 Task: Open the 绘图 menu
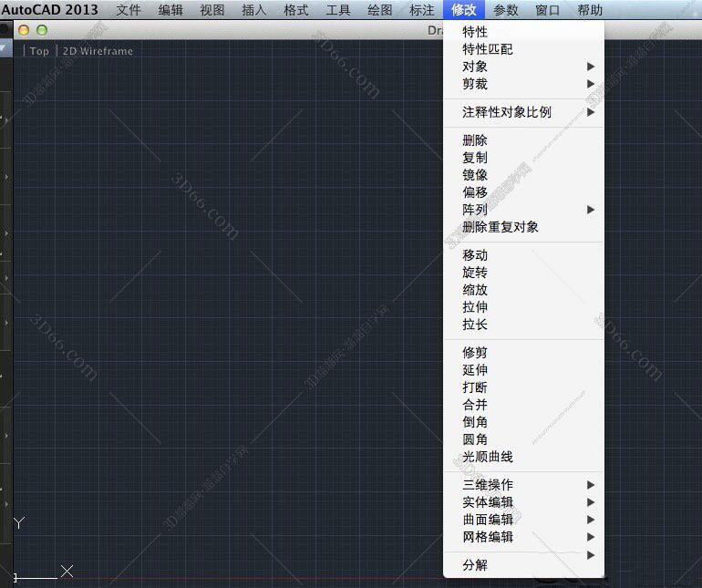click(x=379, y=10)
